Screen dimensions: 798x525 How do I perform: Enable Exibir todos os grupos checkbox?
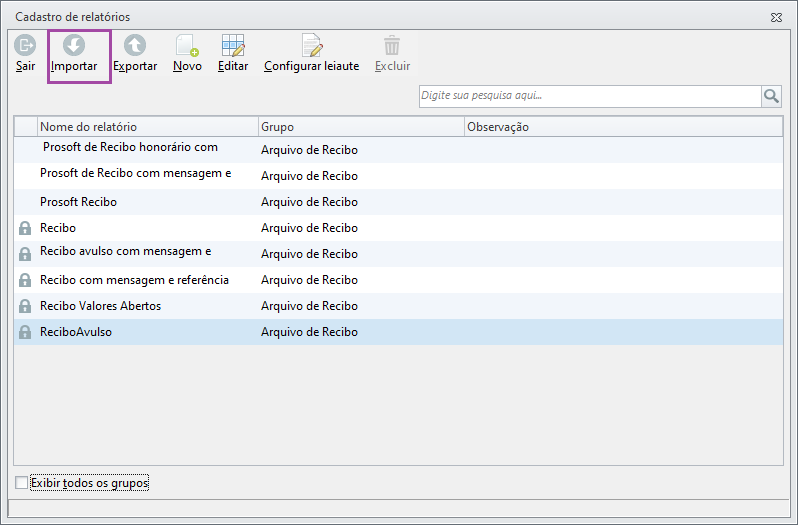click(22, 484)
